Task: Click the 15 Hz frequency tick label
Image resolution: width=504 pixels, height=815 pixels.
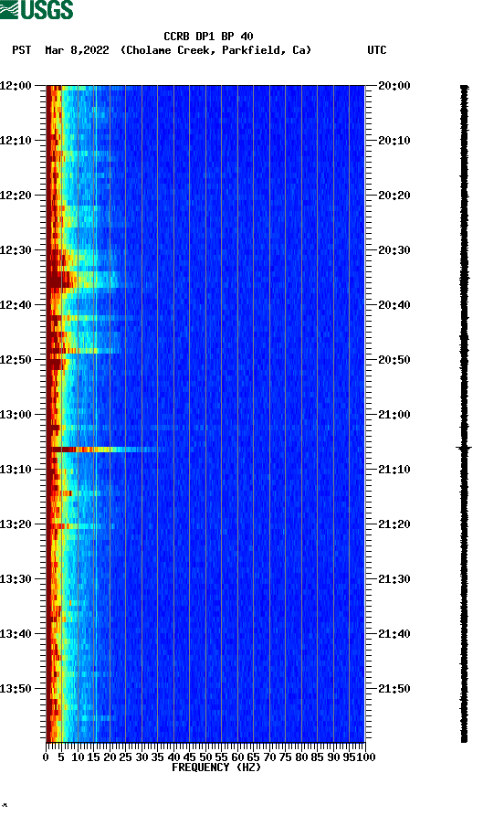Action: 93,757
